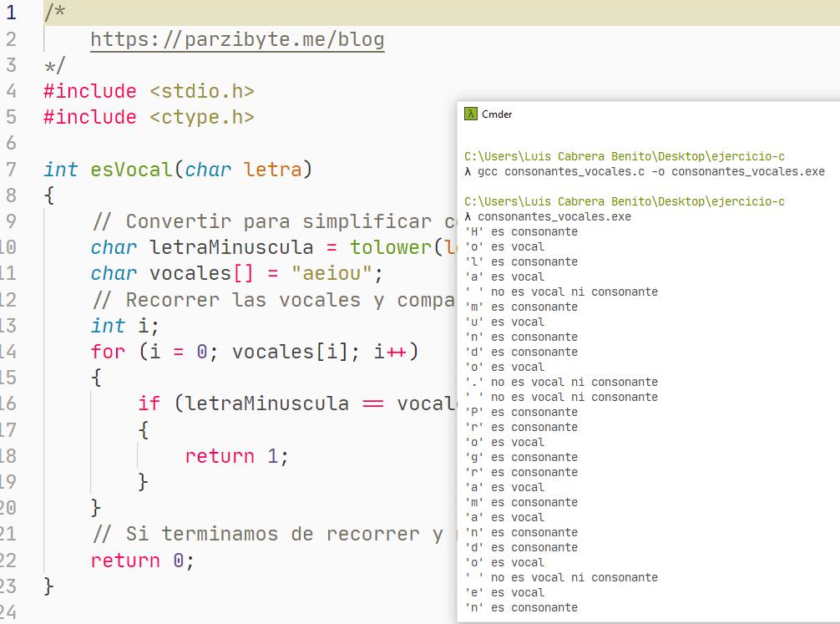Click line number 23 in the gutter

pyautogui.click(x=8, y=586)
